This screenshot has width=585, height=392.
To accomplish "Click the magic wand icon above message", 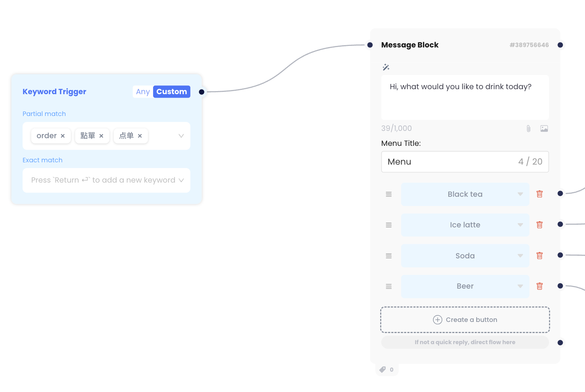I will (x=386, y=67).
